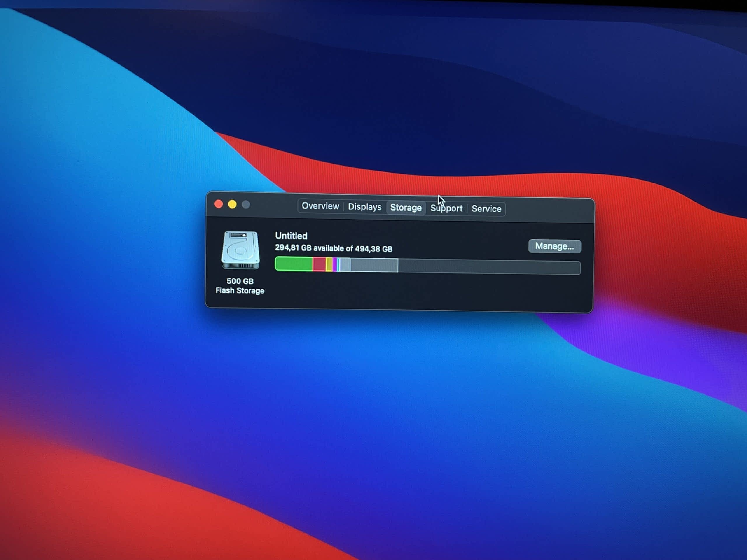This screenshot has height=560, width=747.
Task: Minimize window with the yellow button
Action: click(232, 204)
